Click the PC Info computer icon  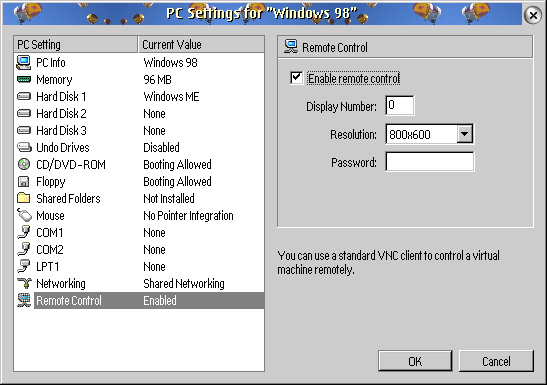tap(24, 62)
